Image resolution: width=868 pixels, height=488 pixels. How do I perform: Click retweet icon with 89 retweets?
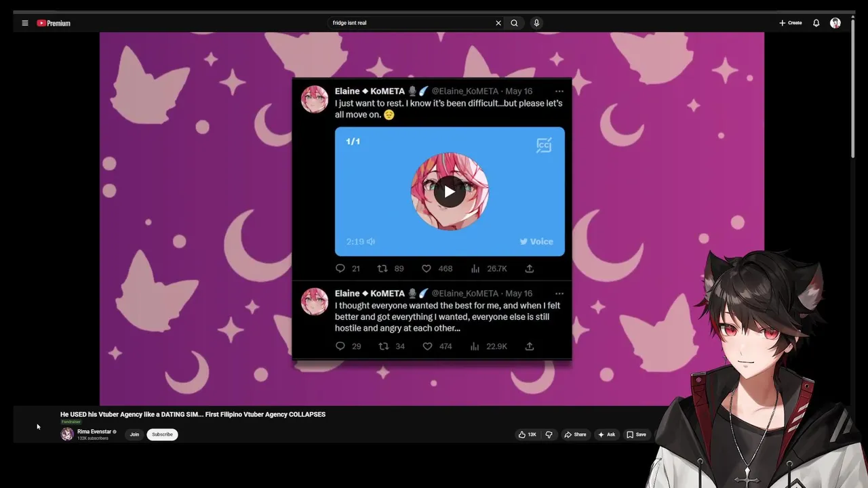382,268
